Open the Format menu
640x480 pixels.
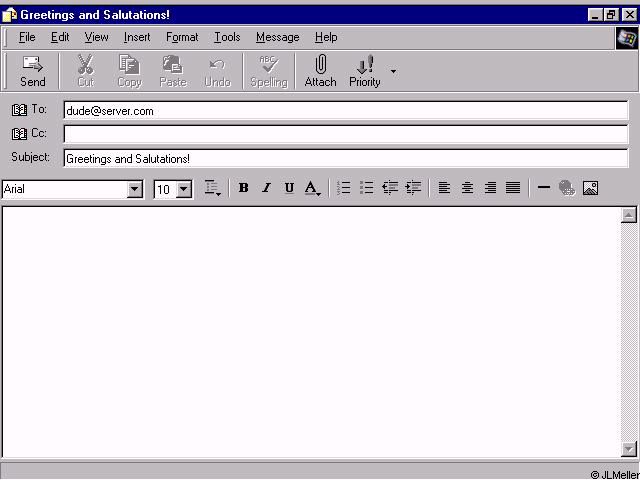click(182, 38)
